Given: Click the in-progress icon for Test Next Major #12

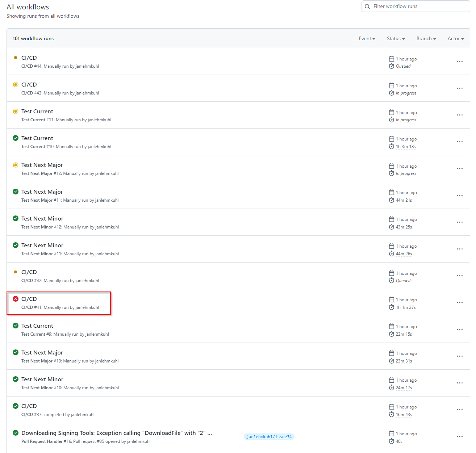Looking at the screenshot, I should pyautogui.click(x=15, y=165).
